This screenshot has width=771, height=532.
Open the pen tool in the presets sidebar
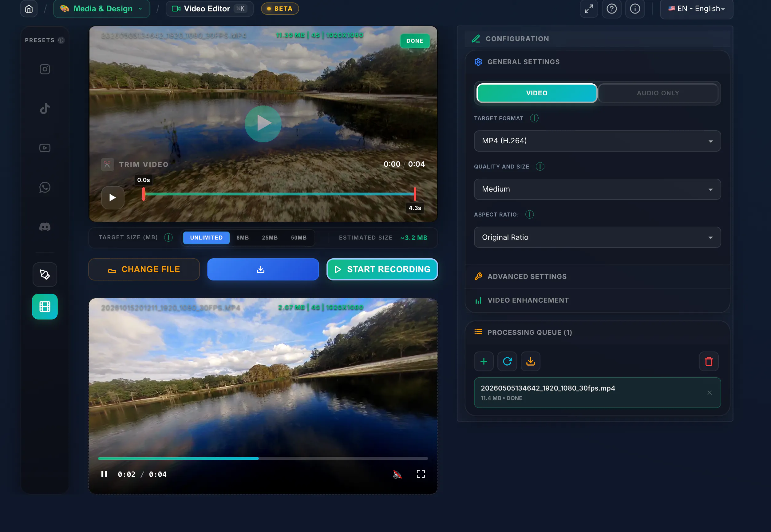[45, 274]
